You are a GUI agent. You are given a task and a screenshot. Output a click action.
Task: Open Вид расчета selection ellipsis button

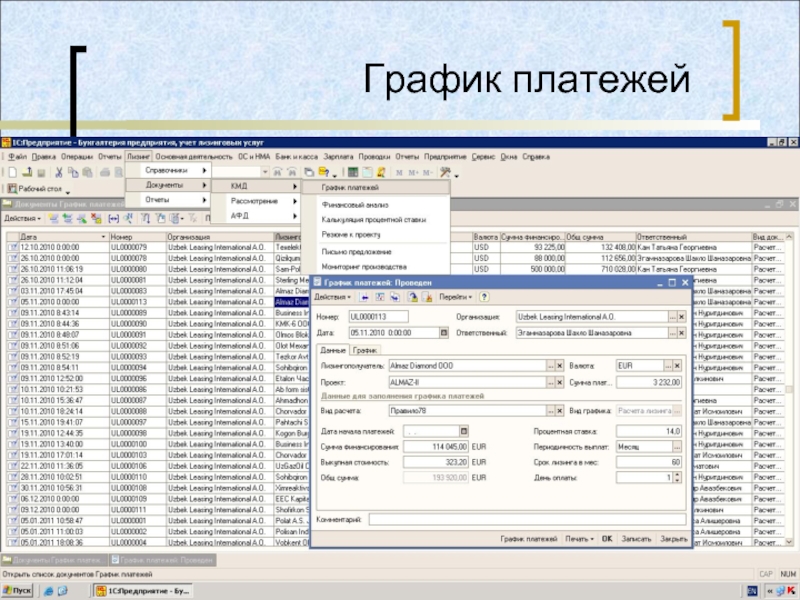pyautogui.click(x=551, y=411)
